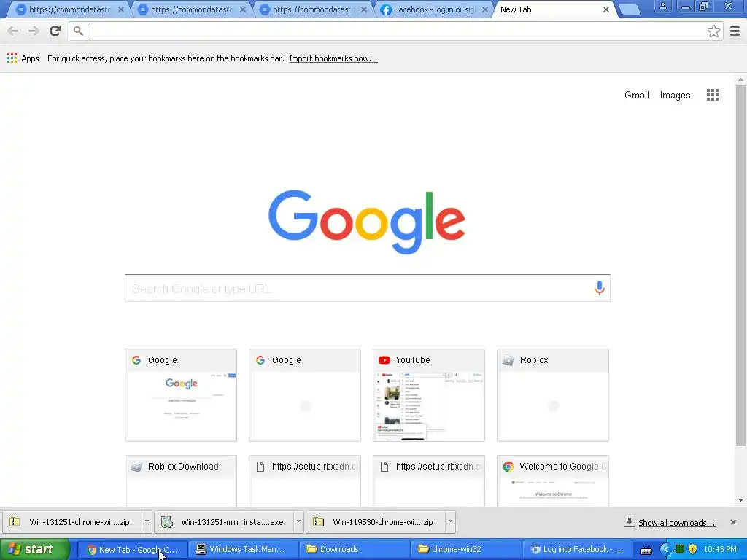This screenshot has width=747, height=560.
Task: Expand options for Win-119530 zip download
Action: 449,522
